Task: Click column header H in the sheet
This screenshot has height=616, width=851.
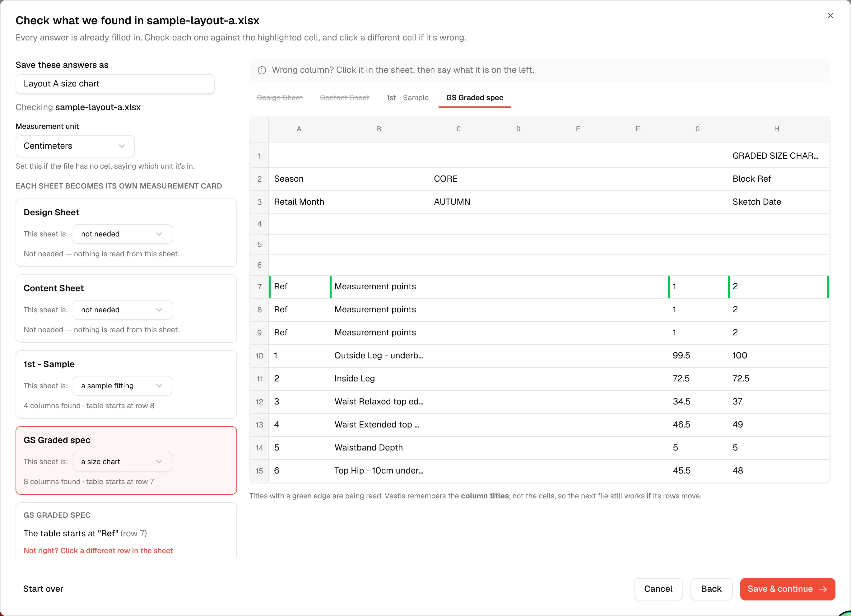Action: click(x=778, y=129)
